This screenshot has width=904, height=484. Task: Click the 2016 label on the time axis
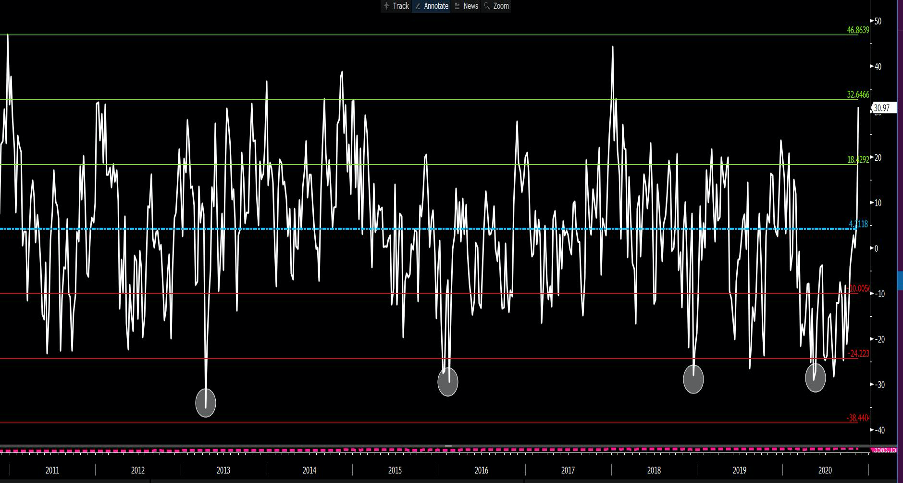pos(481,471)
